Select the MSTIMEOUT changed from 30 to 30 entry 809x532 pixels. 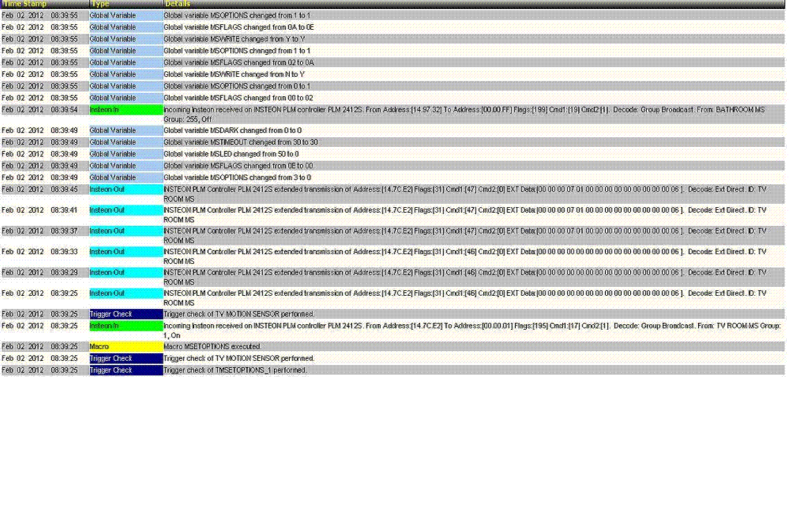241,142
